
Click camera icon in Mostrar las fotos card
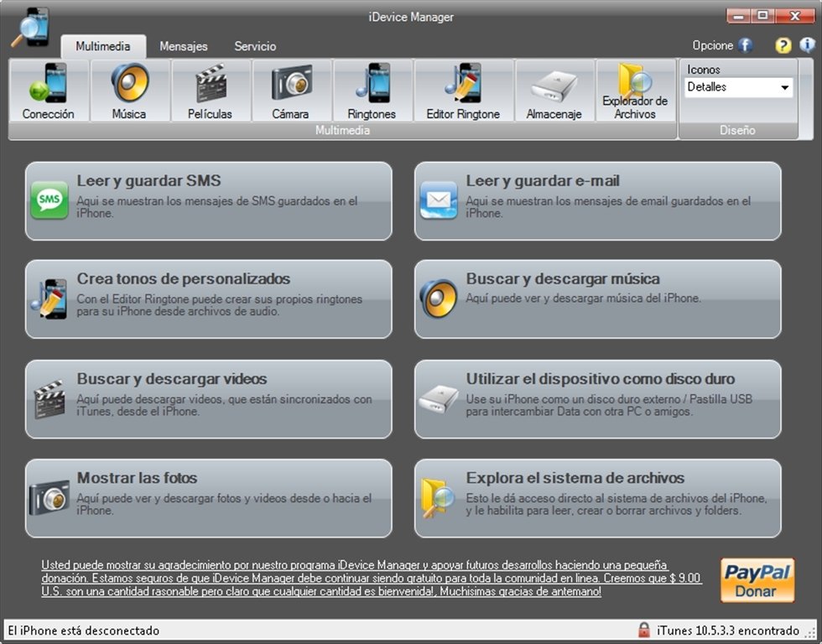49,497
